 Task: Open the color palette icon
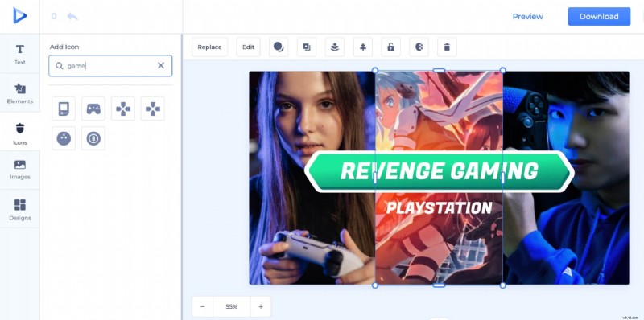tap(419, 47)
